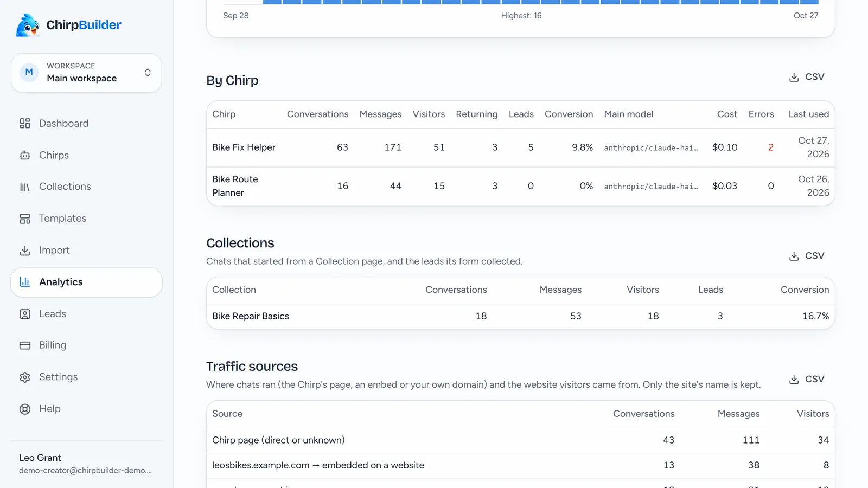
Task: Navigate to Templates
Action: point(86,219)
